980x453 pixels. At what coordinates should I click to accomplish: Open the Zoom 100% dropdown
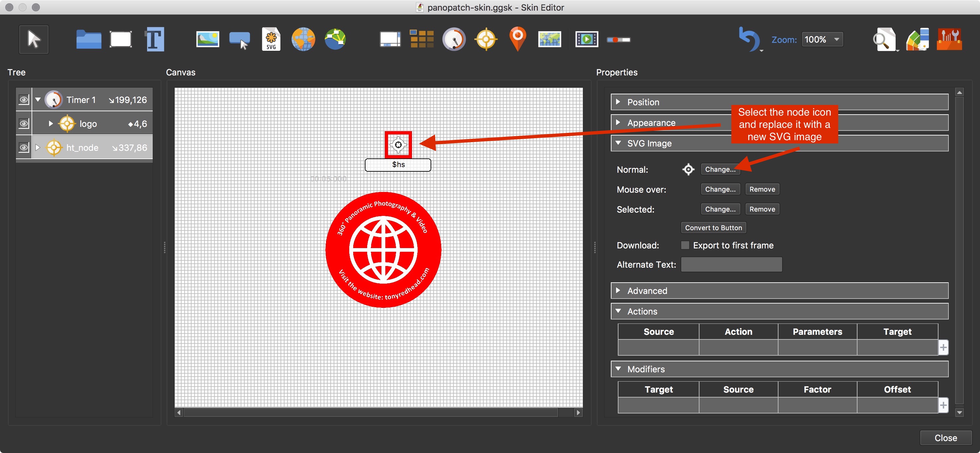[x=822, y=39]
